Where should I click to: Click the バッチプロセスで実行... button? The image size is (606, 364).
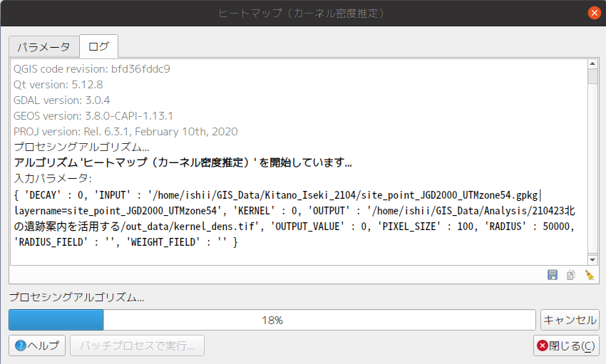pos(137,345)
